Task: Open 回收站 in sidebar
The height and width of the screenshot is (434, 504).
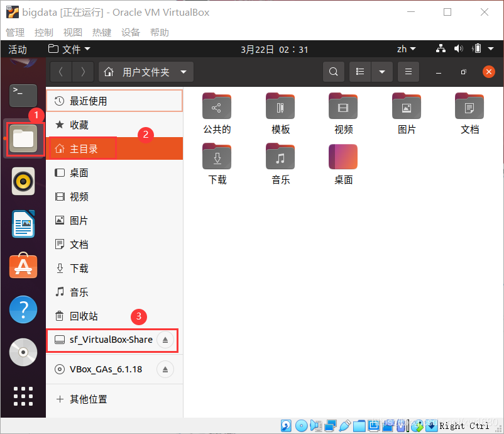Action: click(114, 316)
